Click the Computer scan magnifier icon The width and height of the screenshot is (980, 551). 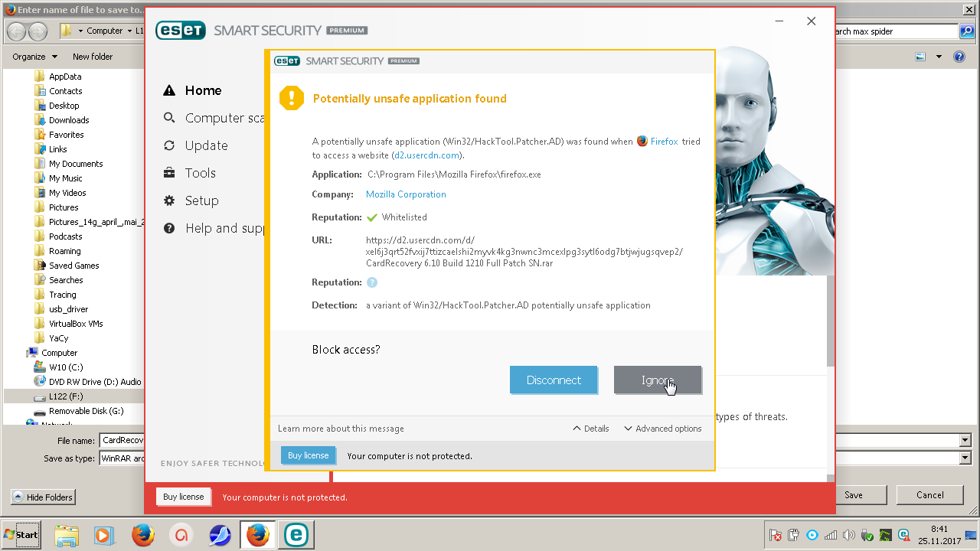[169, 118]
